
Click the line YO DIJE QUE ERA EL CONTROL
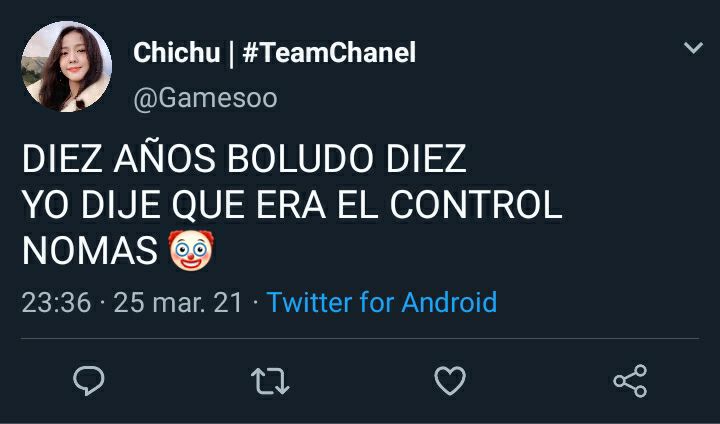[292, 204]
